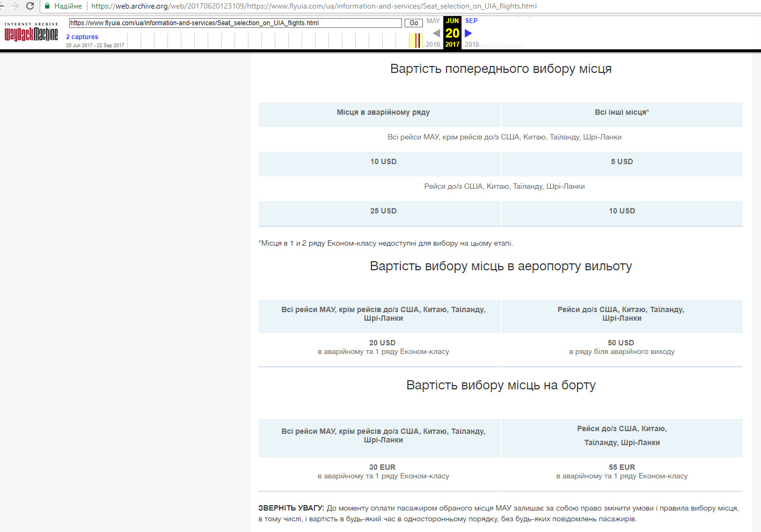
Task: Click header 'Місця в аварійному ряду'
Action: point(383,112)
